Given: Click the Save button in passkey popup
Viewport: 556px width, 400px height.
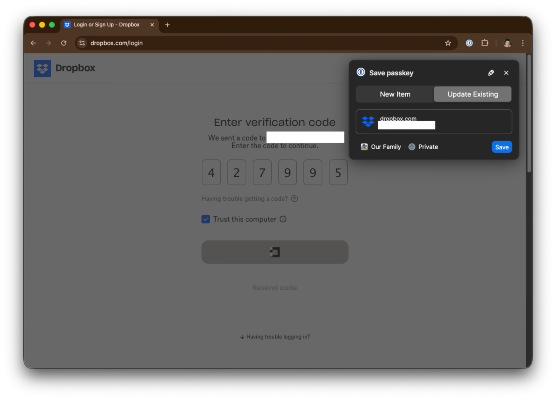Looking at the screenshot, I should (502, 147).
